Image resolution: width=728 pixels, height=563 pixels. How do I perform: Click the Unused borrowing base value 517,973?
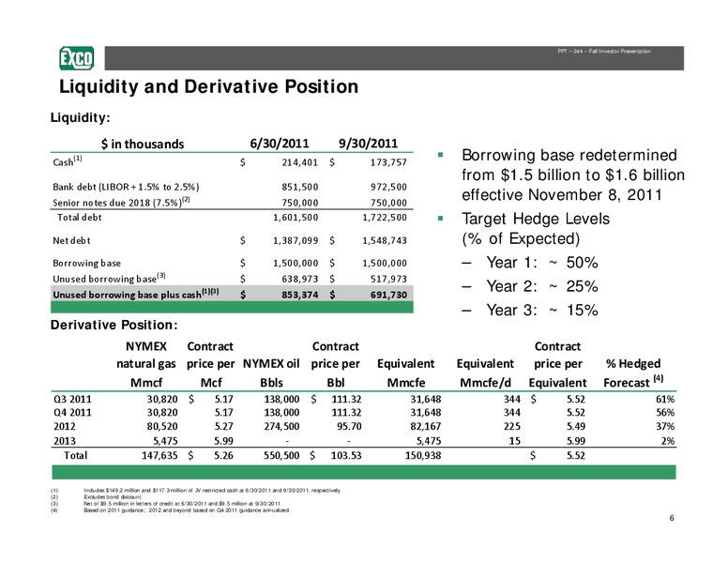(388, 279)
